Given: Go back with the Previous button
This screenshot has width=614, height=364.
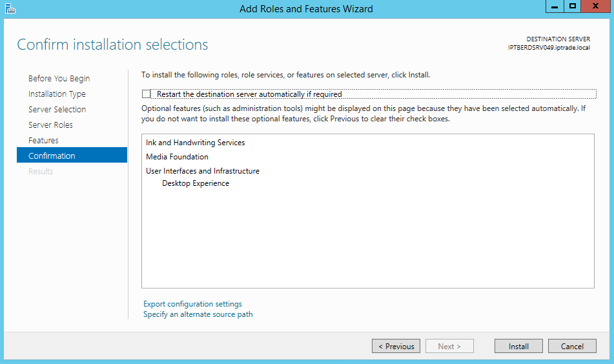Looking at the screenshot, I should pos(396,346).
